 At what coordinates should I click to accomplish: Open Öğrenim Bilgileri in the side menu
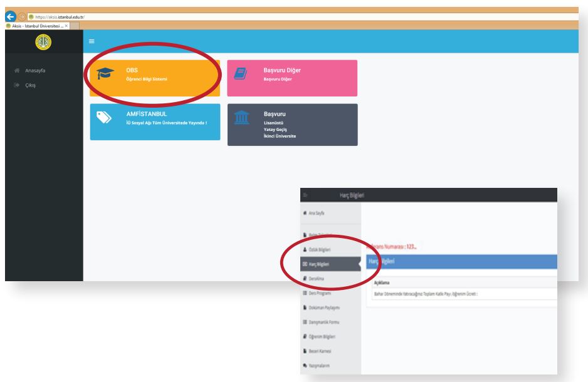[x=319, y=336]
